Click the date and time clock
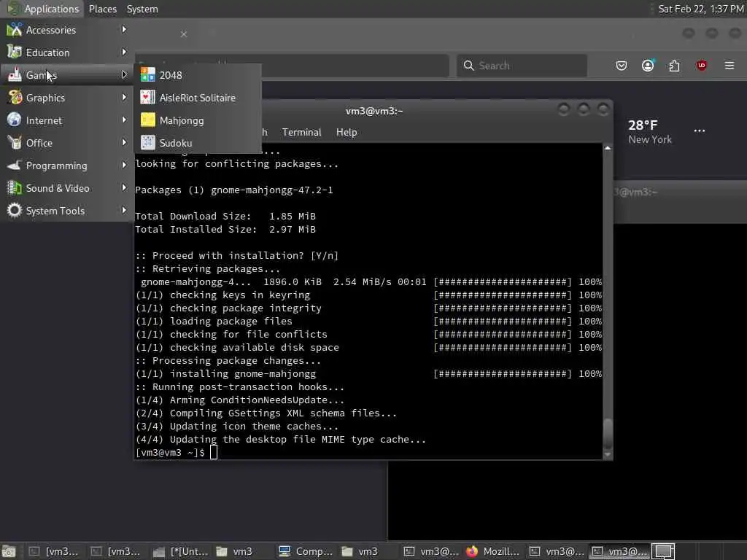This screenshot has width=747, height=560. coord(701,9)
